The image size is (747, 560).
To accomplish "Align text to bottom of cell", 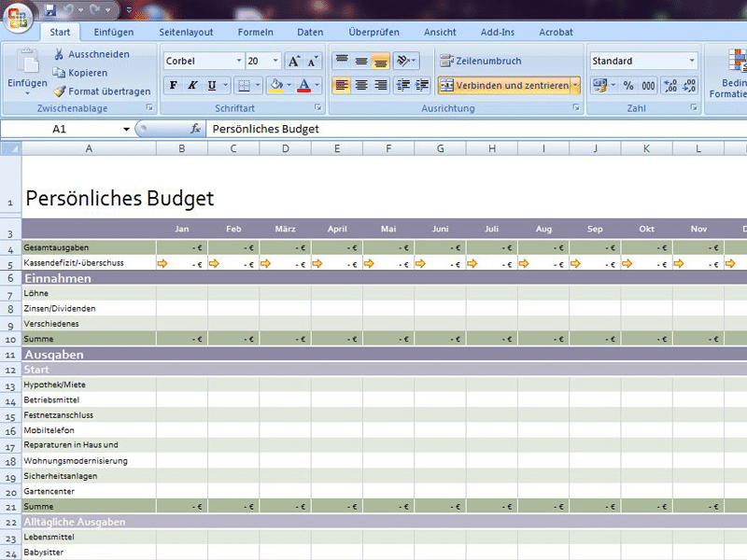I will click(380, 61).
